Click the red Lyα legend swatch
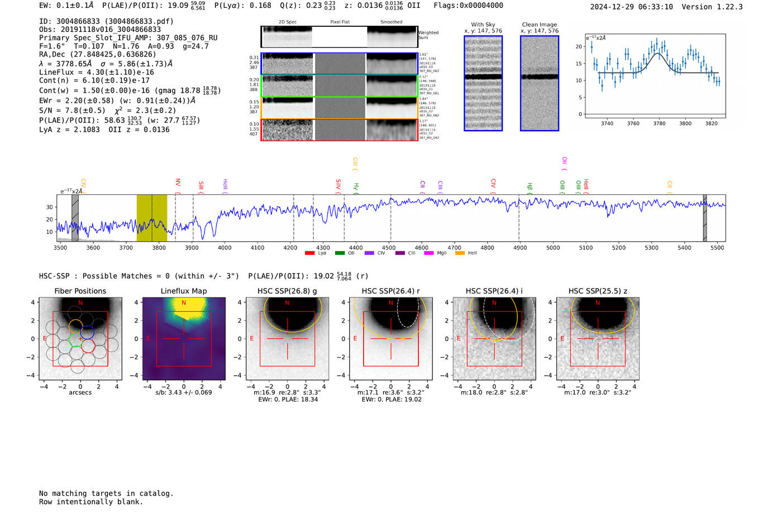 (309, 253)
